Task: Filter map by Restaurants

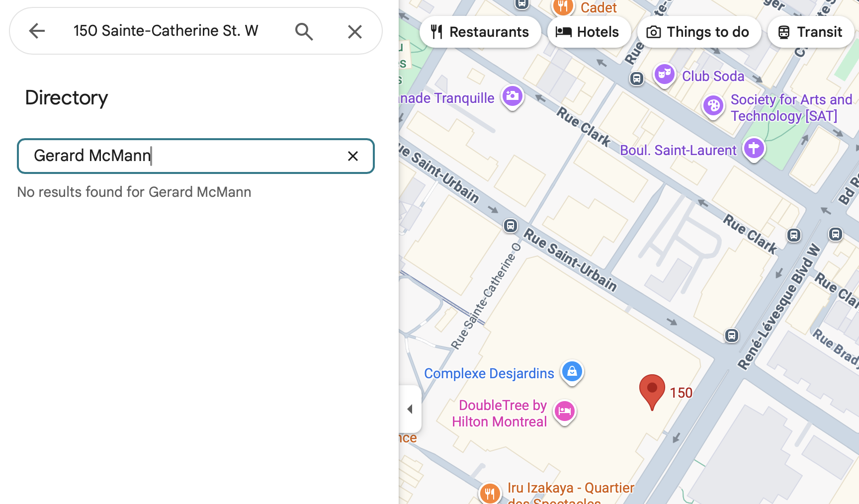Action: (480, 32)
